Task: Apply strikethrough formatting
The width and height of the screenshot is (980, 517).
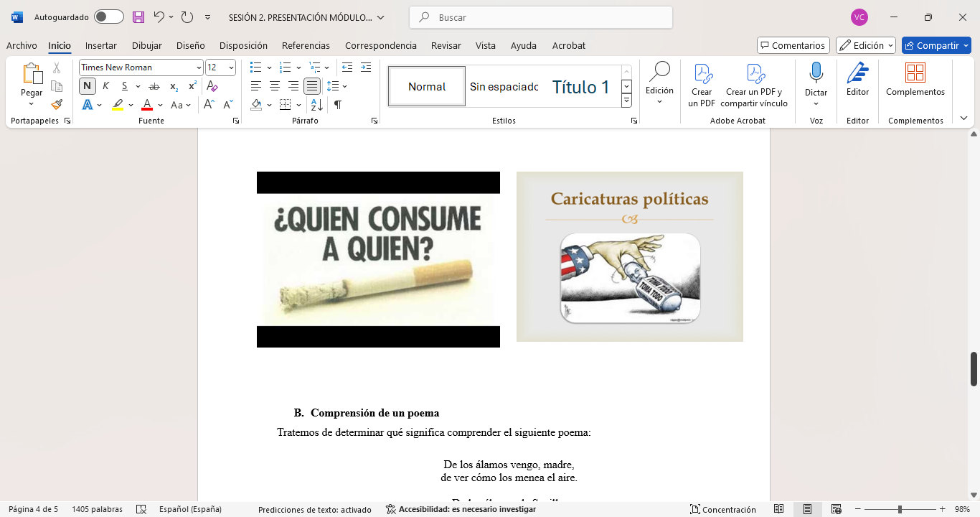Action: [154, 86]
